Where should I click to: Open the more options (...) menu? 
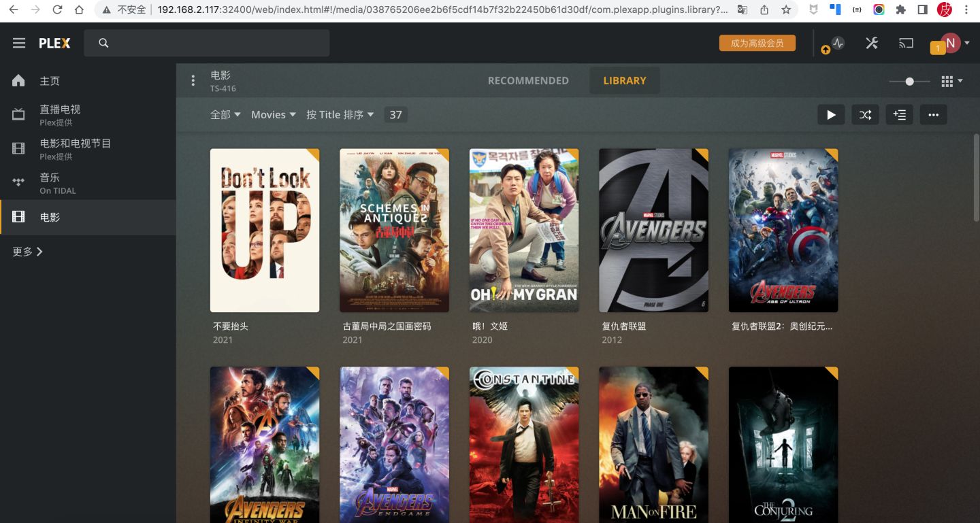point(933,114)
